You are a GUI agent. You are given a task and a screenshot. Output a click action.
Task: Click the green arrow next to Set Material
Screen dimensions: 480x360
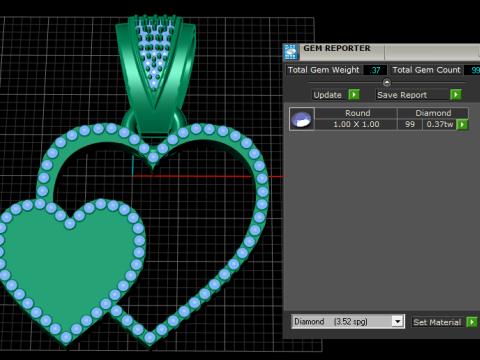472,322
